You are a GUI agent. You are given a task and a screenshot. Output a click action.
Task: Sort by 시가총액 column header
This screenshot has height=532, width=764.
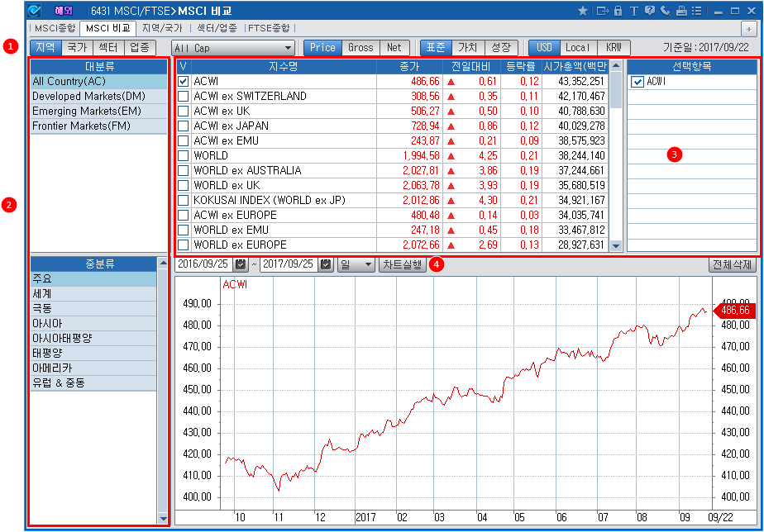pyautogui.click(x=575, y=66)
